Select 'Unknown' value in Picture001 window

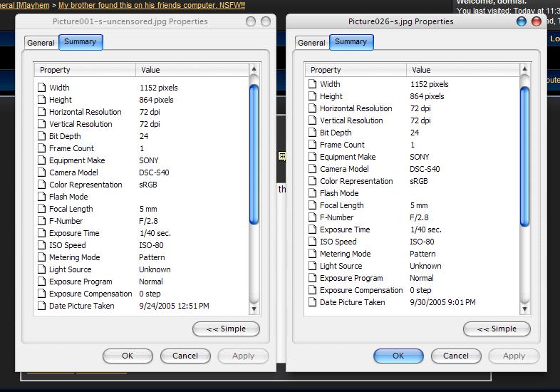tap(155, 270)
